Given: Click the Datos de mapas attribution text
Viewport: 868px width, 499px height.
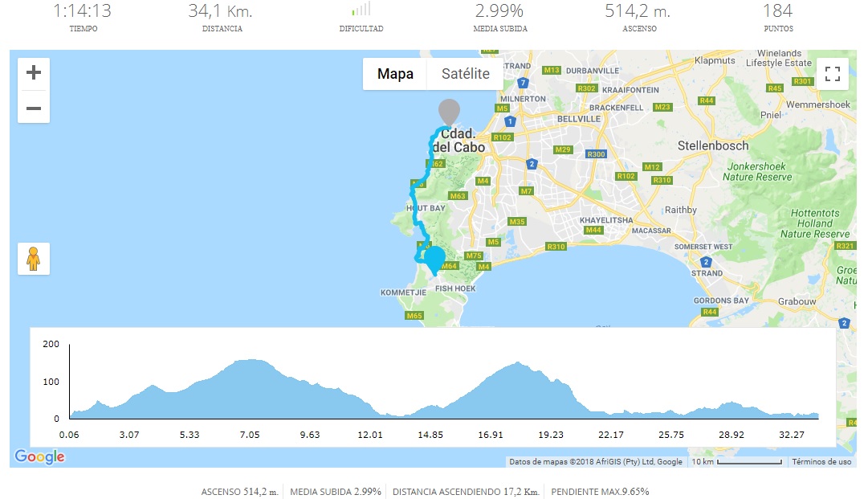Looking at the screenshot, I should click(x=595, y=462).
